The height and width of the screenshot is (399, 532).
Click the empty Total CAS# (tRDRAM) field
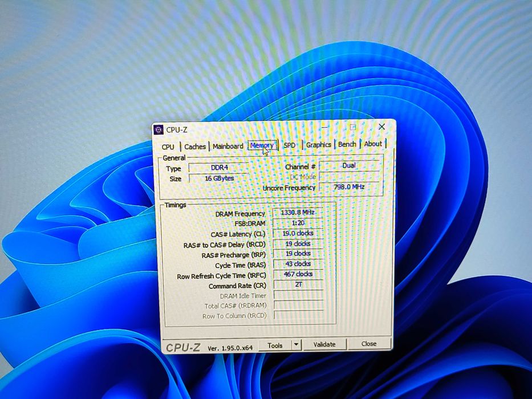(x=299, y=305)
